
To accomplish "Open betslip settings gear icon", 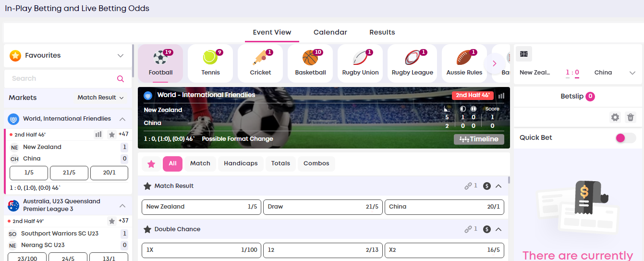I will coord(615,117).
